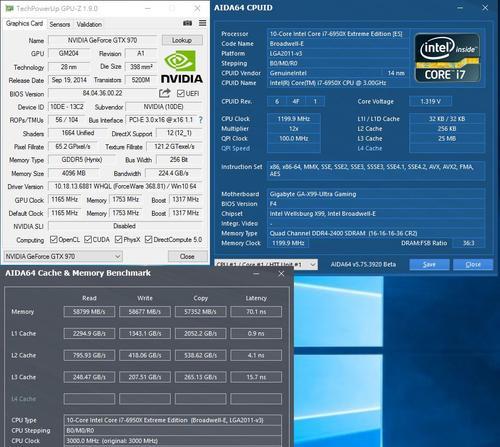The height and width of the screenshot is (447, 500).
Task: Click the Instruction Set value in AIDA64 CPUID
Action: tap(376, 170)
